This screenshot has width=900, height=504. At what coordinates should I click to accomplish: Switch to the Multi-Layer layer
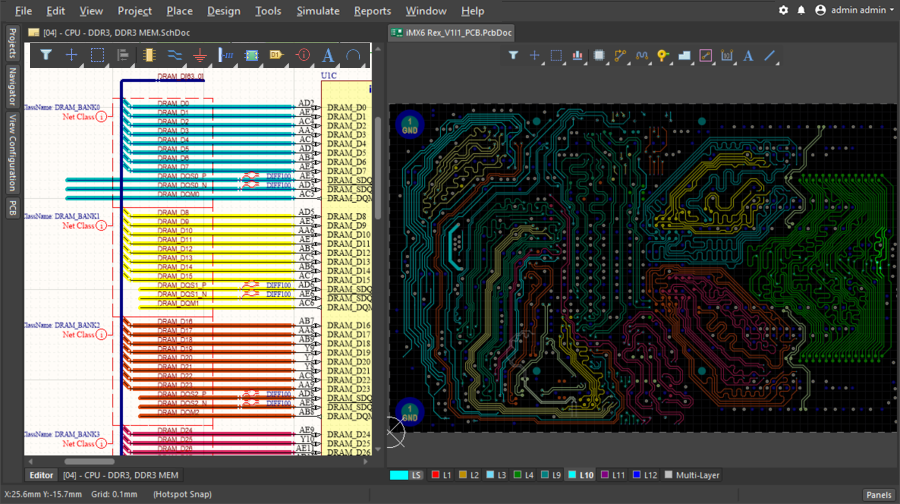click(692, 475)
